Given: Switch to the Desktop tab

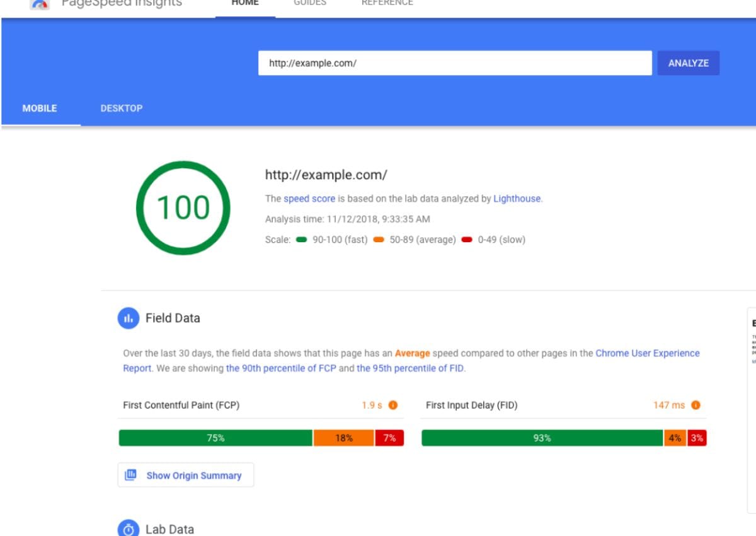Looking at the screenshot, I should tap(121, 108).
